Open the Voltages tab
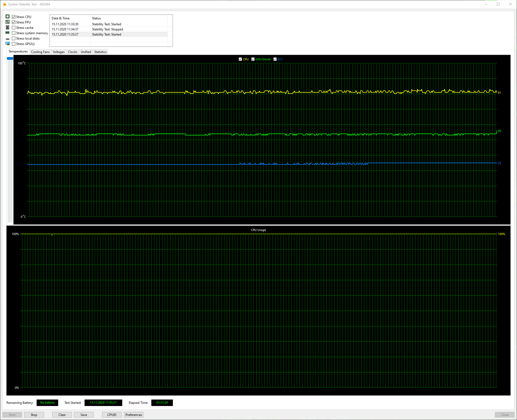The image size is (517, 420). (x=58, y=52)
